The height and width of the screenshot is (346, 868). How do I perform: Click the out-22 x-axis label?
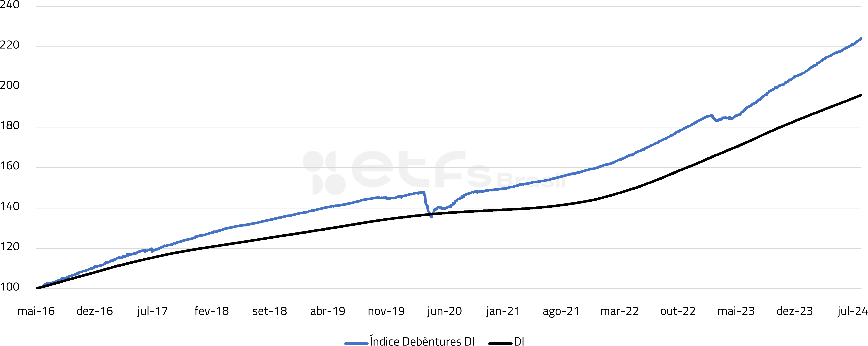(x=678, y=311)
